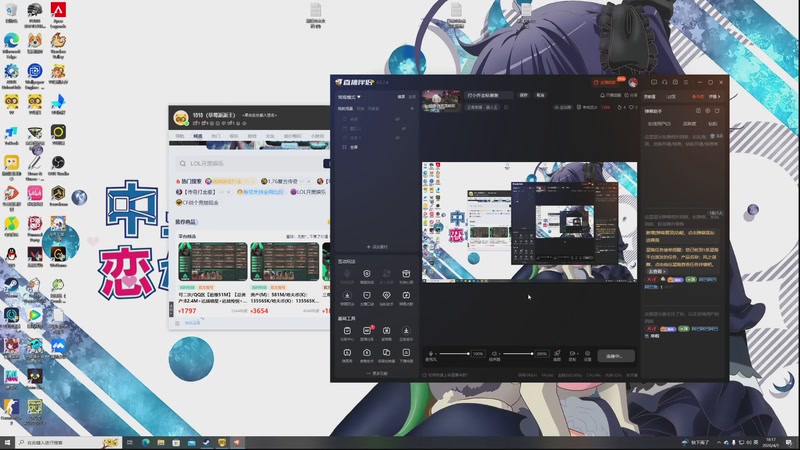Open File Explorer from the taskbar
Viewport: 800px width, 450px height.
pyautogui.click(x=161, y=442)
